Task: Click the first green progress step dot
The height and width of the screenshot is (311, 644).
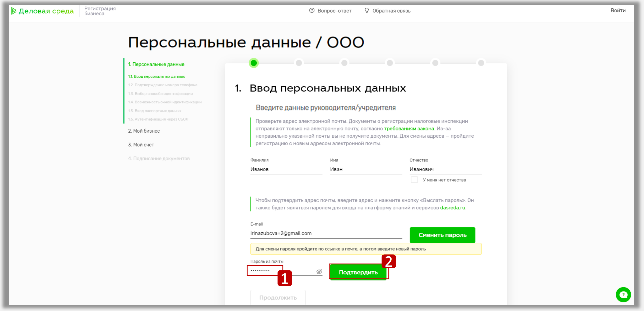Action: coord(254,63)
